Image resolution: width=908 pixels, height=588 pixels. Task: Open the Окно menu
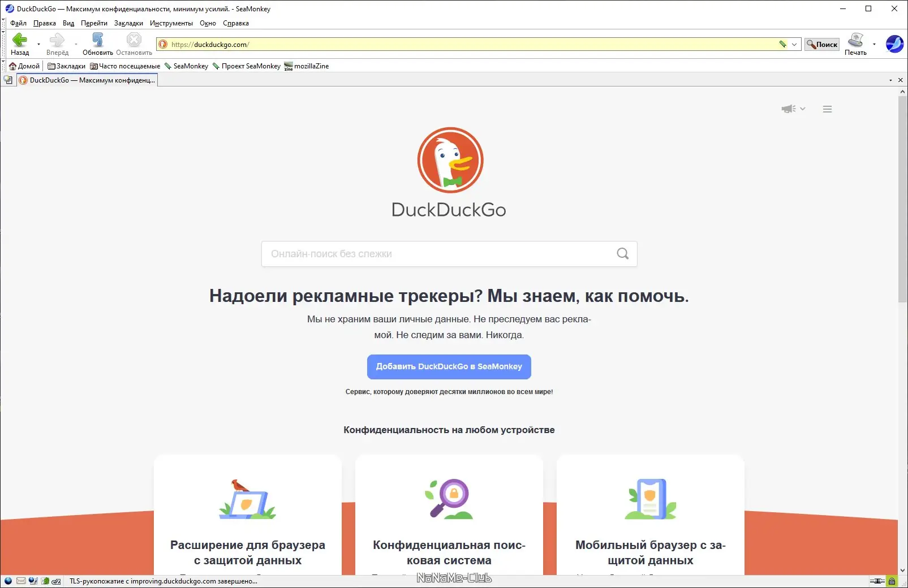click(x=208, y=23)
